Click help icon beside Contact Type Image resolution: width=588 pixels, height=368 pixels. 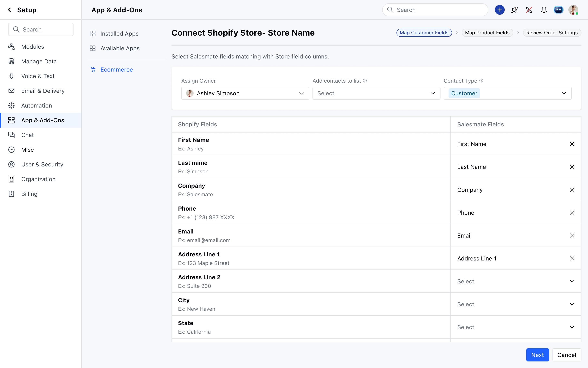(x=481, y=81)
